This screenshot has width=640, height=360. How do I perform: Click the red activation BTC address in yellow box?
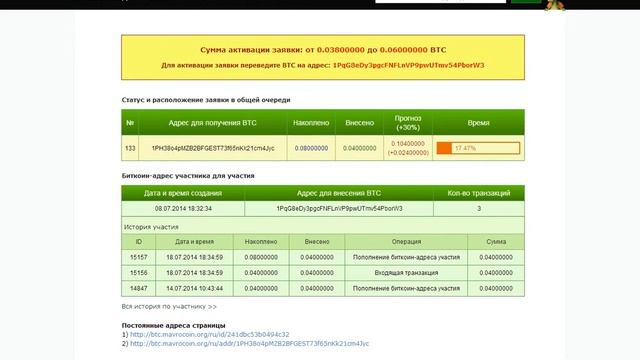(409, 65)
